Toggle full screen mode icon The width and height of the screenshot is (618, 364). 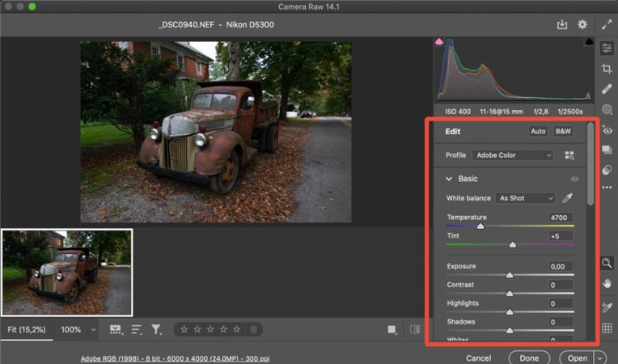click(607, 24)
